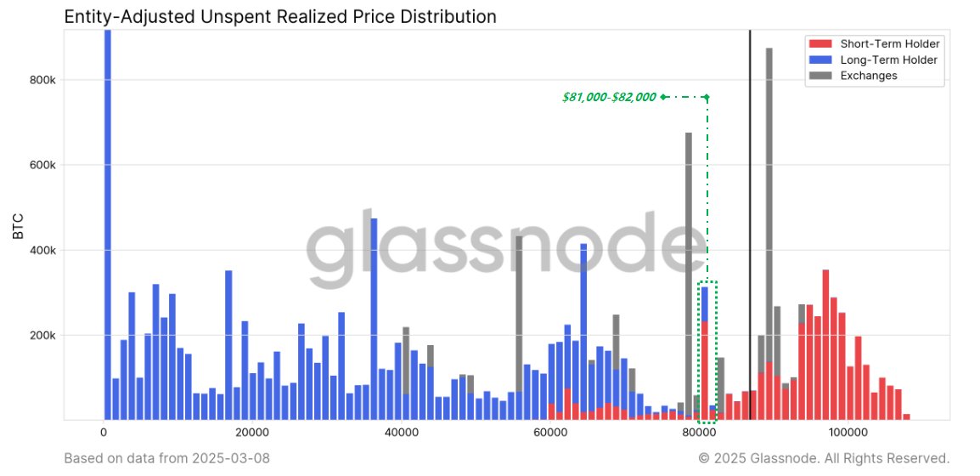Viewport: 980px width, 476px height.
Task: Click the Long-Term Holder legend label
Action: pos(888,60)
